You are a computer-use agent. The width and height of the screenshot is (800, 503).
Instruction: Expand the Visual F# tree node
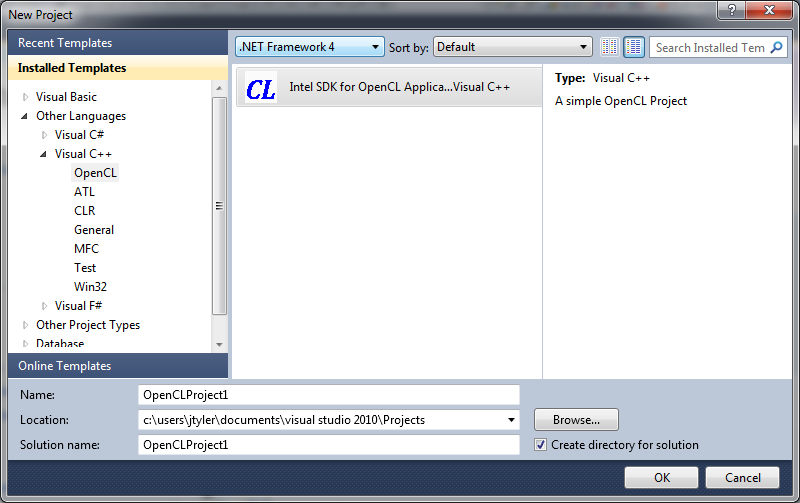44,306
